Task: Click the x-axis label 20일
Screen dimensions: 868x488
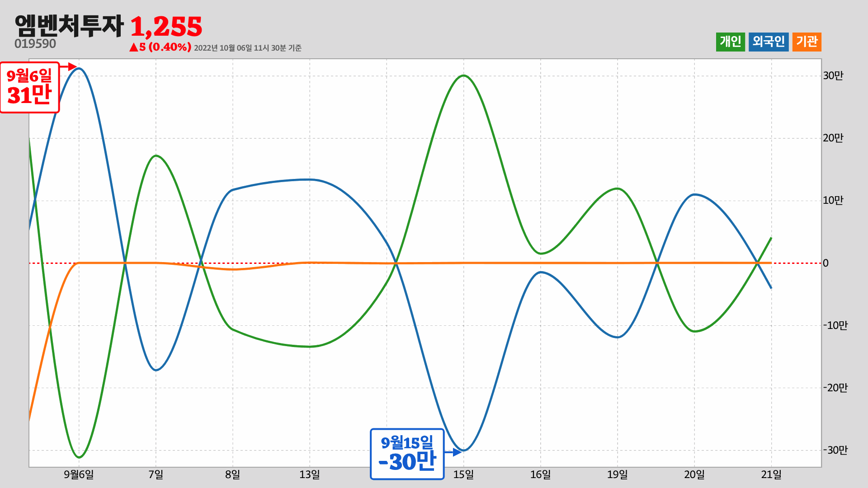Action: coord(694,474)
